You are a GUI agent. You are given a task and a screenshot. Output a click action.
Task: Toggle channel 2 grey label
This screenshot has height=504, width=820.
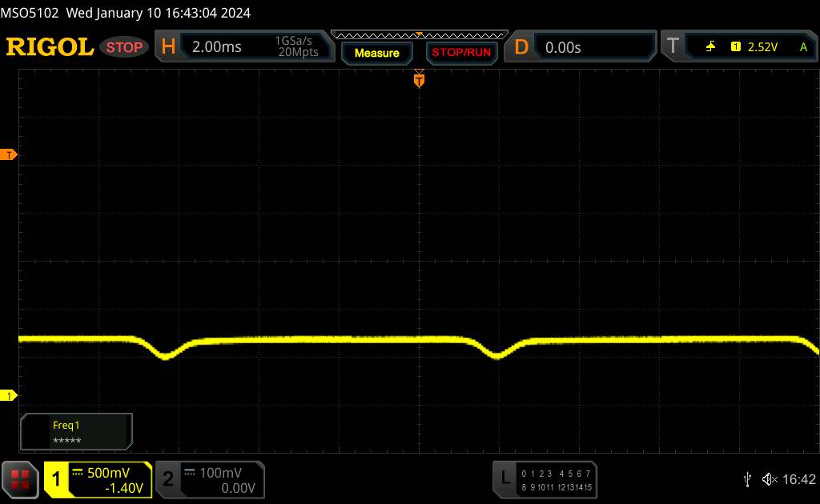[x=168, y=479]
